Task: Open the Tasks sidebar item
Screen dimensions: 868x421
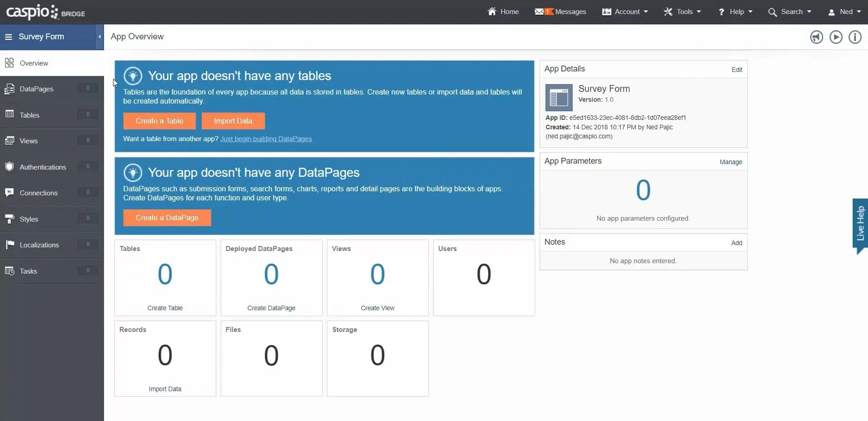Action: 28,271
